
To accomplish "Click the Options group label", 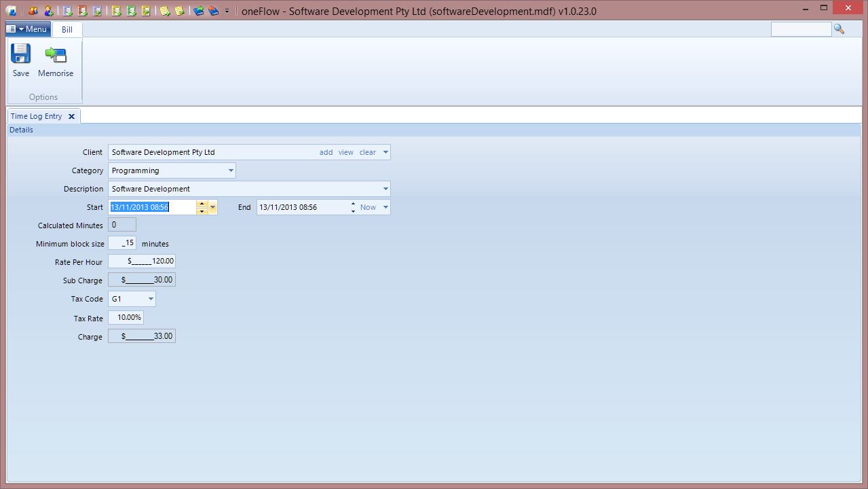I will click(43, 97).
